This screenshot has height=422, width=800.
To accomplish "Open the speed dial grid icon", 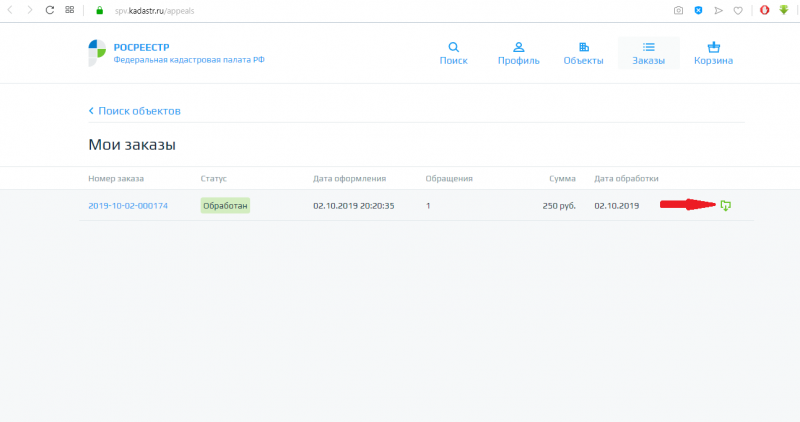I will (x=69, y=10).
